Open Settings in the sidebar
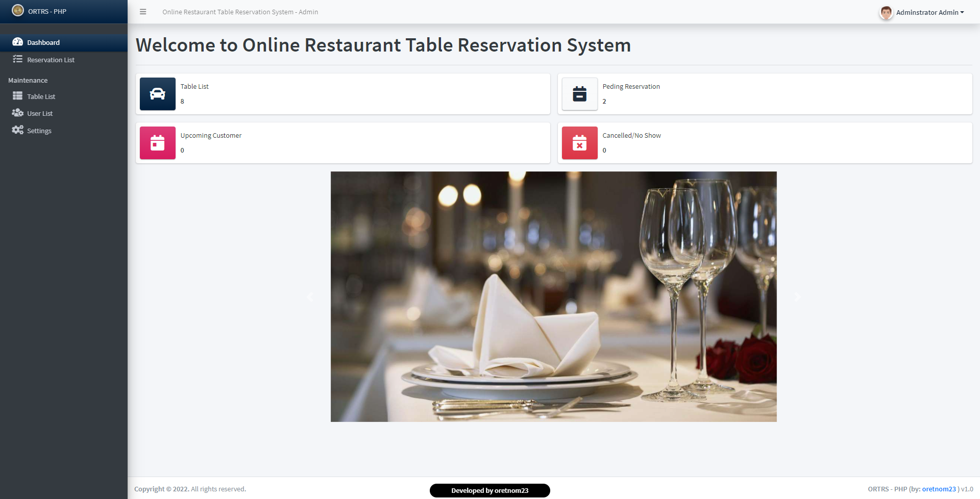 click(x=64, y=131)
